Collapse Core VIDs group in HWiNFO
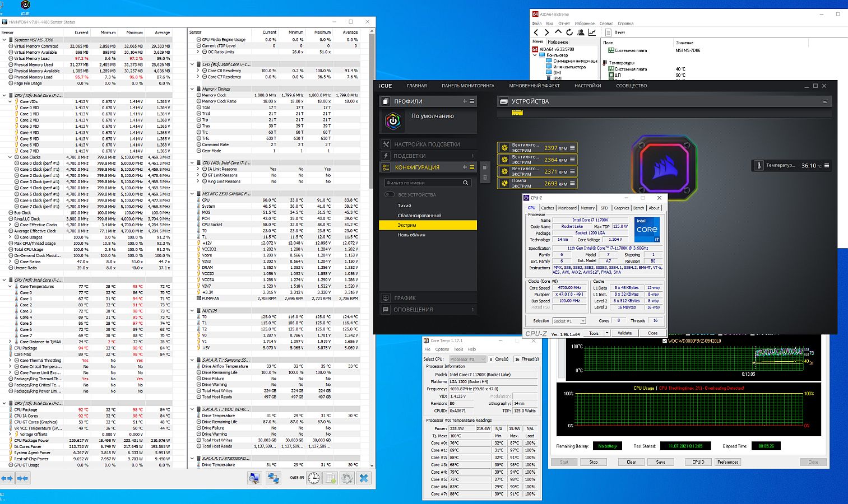This screenshot has width=848, height=504. (10, 101)
